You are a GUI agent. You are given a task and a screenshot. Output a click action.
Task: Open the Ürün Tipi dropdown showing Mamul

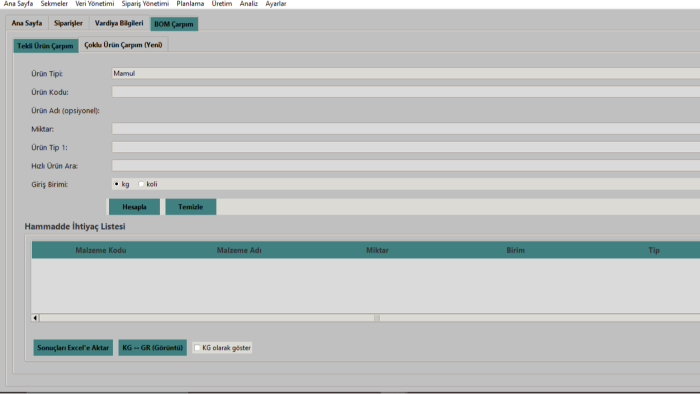(x=405, y=74)
